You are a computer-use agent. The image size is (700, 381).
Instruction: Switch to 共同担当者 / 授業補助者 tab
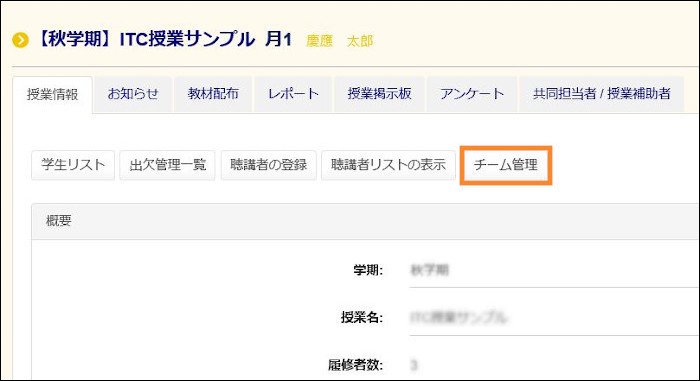602,94
